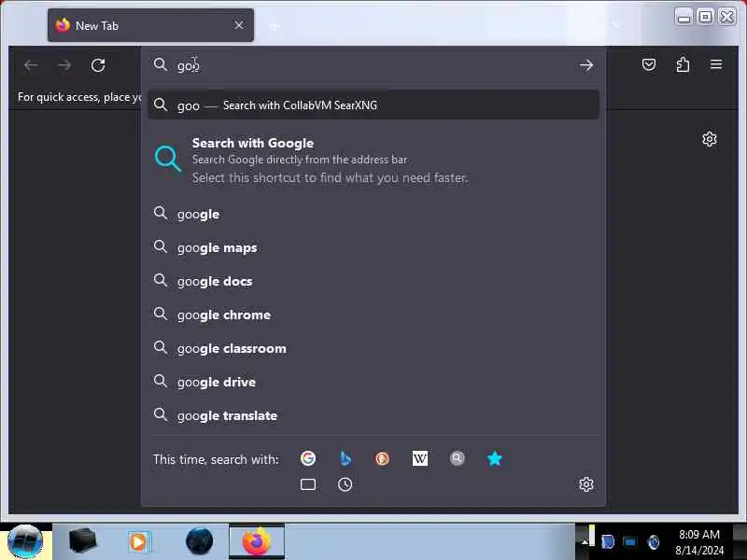Choose the 'google classroom' suggestion
This screenshot has height=560, width=747.
point(373,348)
